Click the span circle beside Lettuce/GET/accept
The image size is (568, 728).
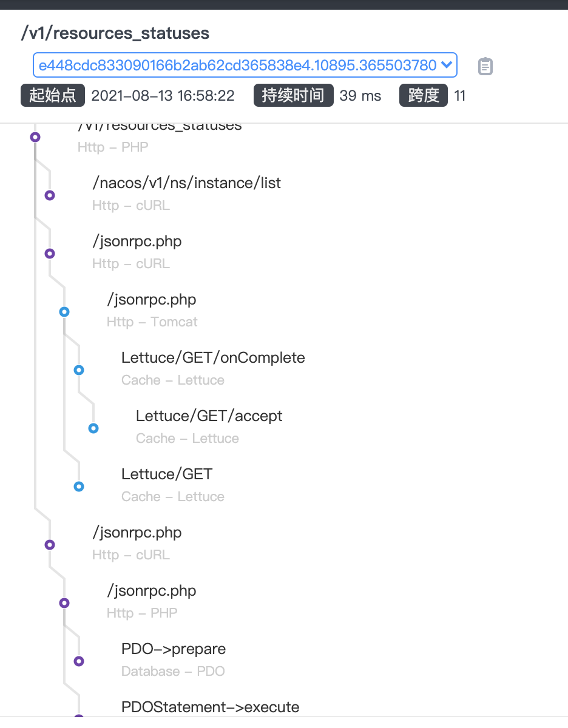(93, 428)
